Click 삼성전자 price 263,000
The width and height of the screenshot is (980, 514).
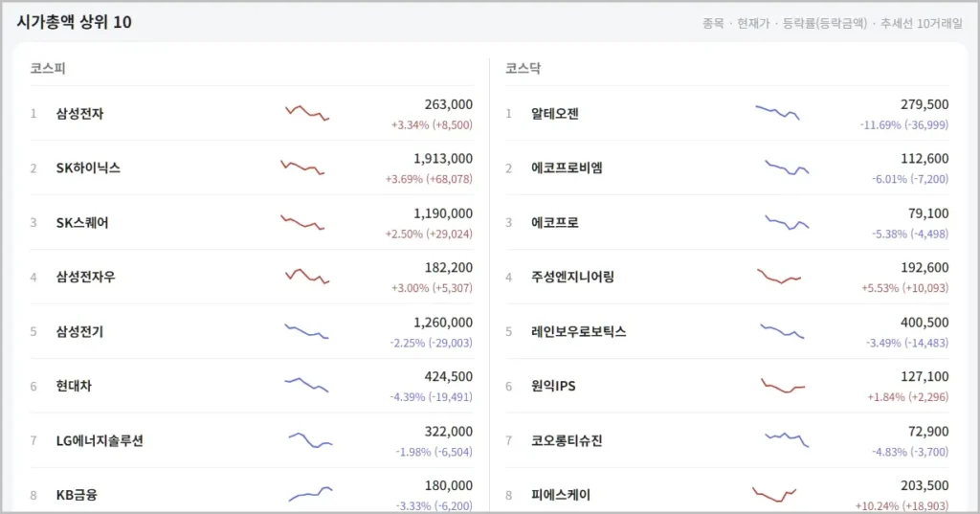coord(448,104)
